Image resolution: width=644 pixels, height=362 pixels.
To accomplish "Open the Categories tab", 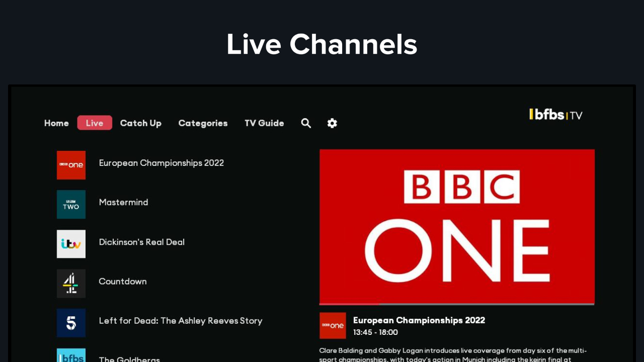I will pyautogui.click(x=203, y=123).
